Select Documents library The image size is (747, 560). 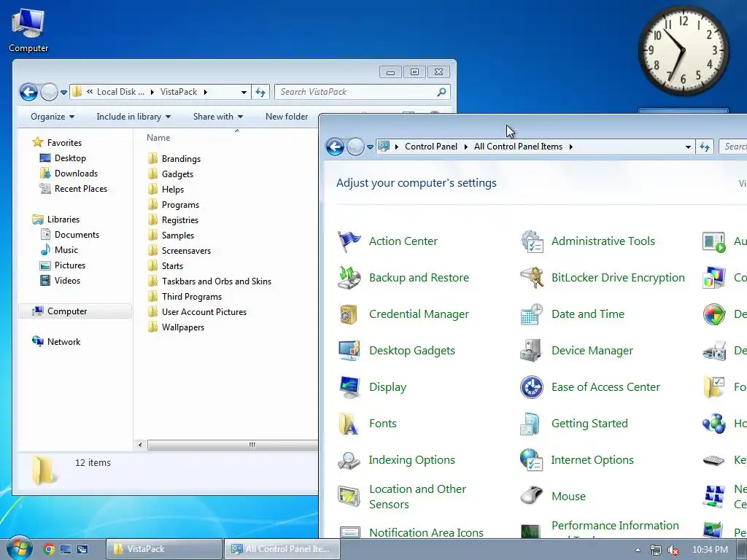77,235
